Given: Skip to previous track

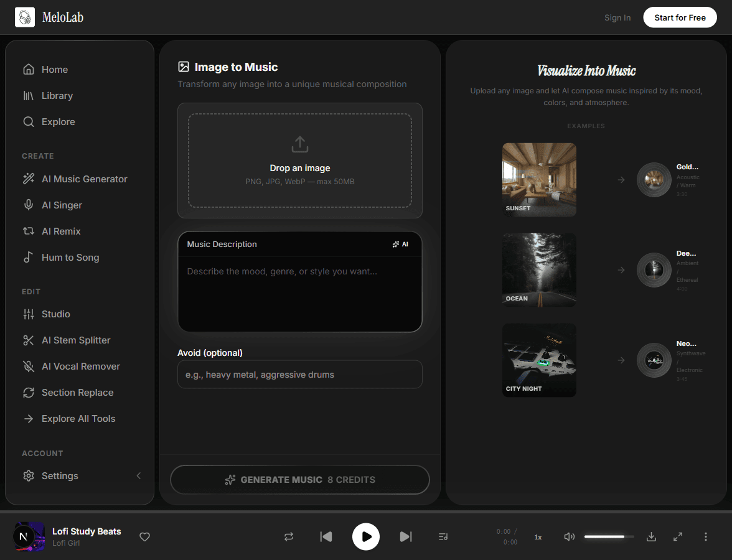Looking at the screenshot, I should click(x=326, y=536).
